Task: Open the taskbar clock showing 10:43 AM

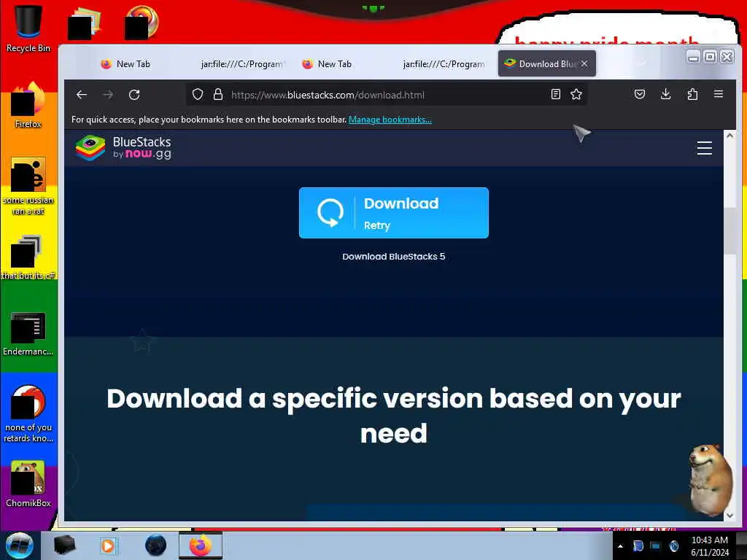Action: coord(709,546)
